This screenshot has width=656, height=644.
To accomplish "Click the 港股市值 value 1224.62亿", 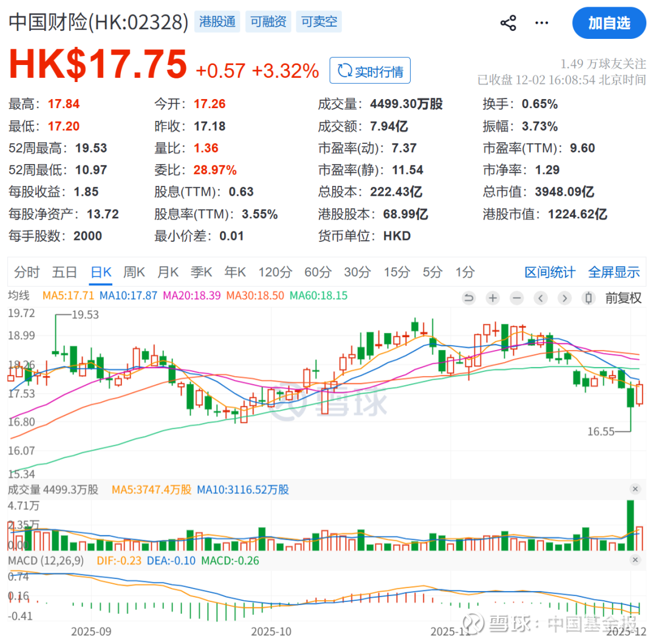I will [578, 214].
